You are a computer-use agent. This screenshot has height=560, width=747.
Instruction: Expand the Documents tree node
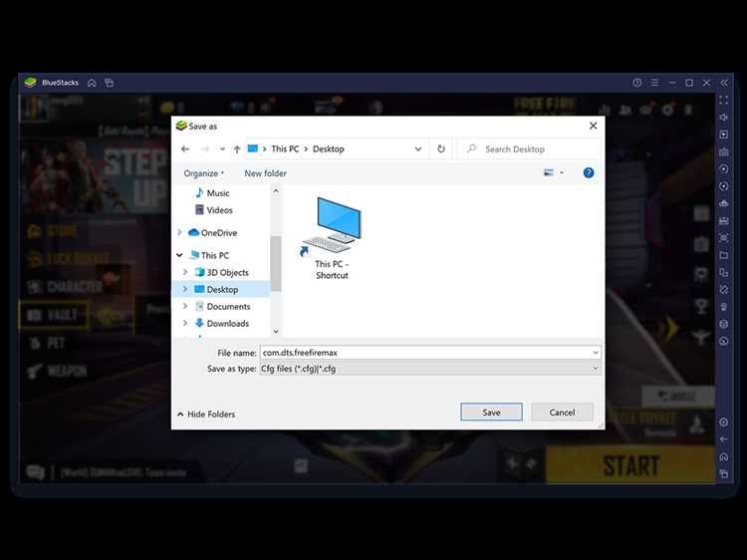[185, 307]
